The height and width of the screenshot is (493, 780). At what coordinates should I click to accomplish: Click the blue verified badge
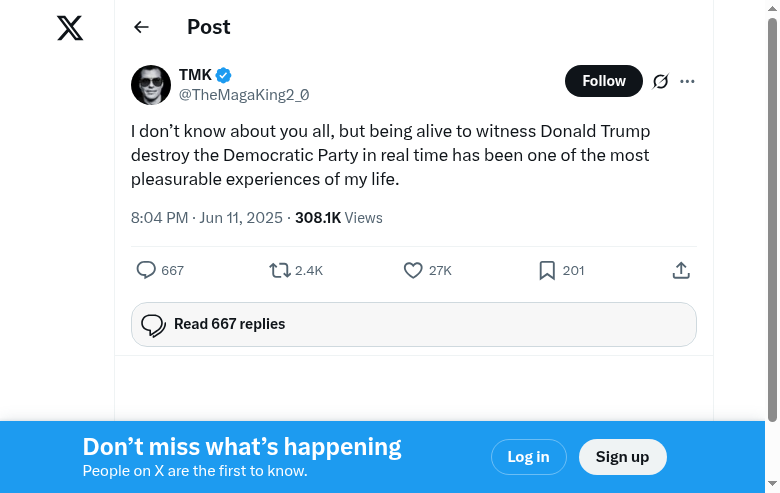click(225, 75)
